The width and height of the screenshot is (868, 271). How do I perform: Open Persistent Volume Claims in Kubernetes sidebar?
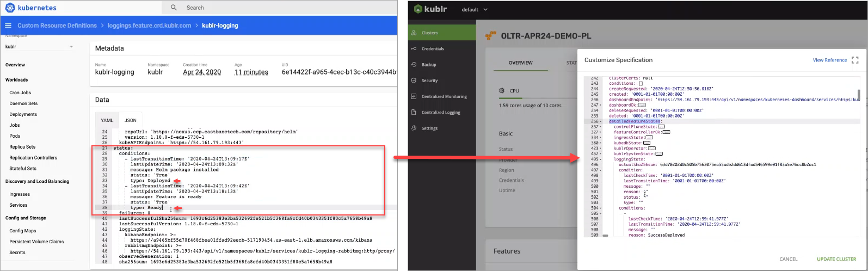coord(36,242)
